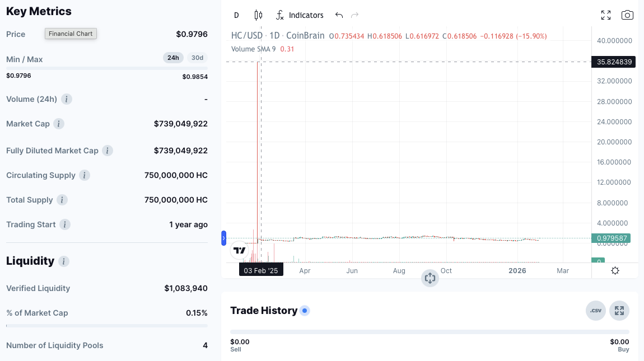Click the 35.824839 price axis label

pos(614,62)
